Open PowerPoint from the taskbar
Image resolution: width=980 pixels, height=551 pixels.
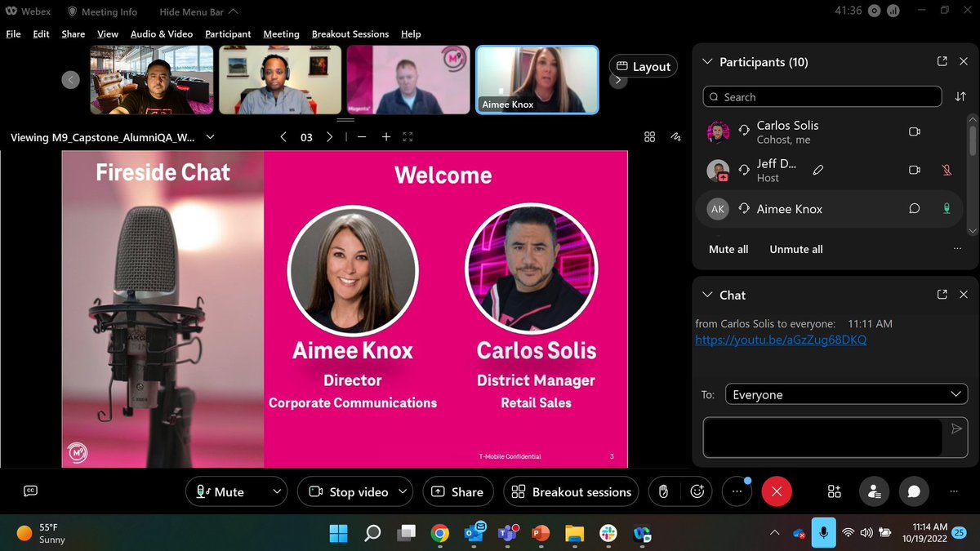click(x=541, y=533)
